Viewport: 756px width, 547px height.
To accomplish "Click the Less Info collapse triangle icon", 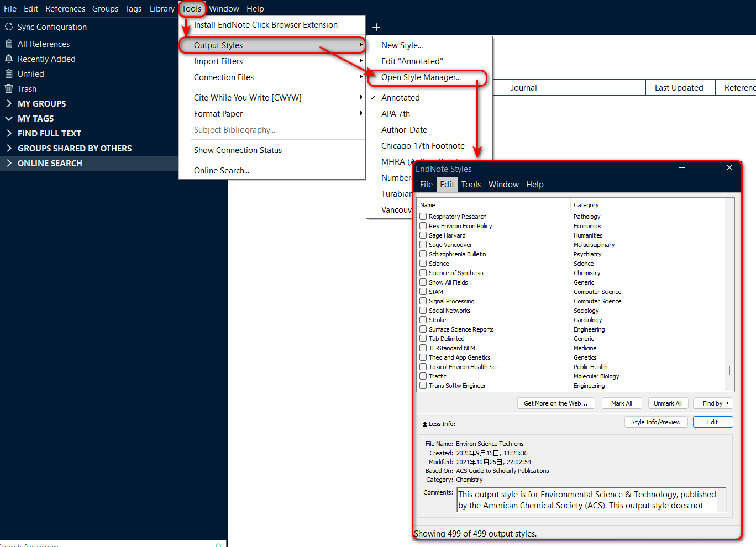I will click(425, 424).
